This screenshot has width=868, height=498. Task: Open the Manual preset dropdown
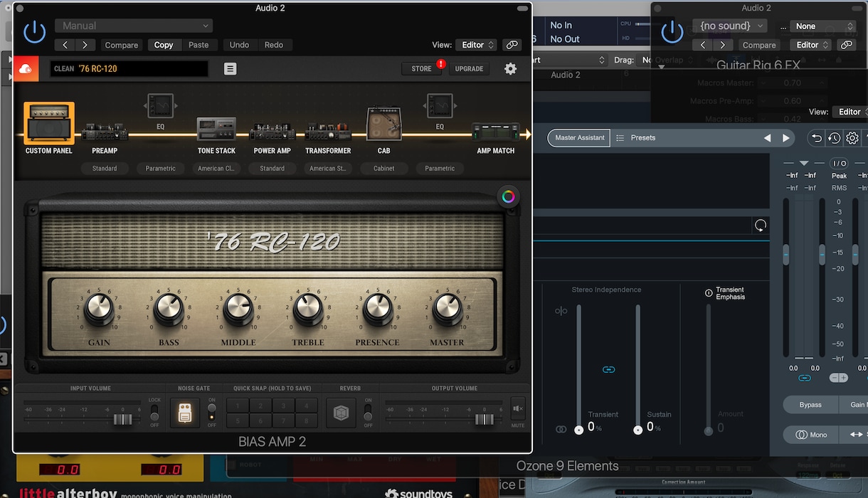click(x=134, y=26)
